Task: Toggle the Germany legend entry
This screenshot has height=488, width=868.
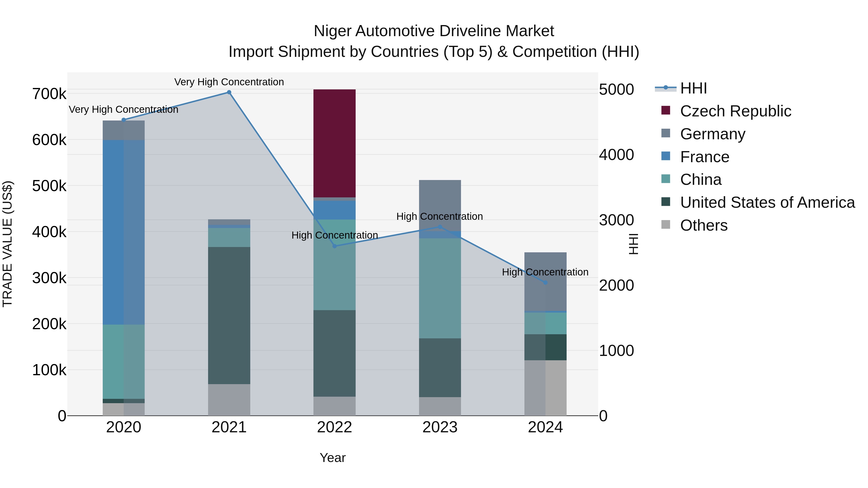Action: (703, 134)
